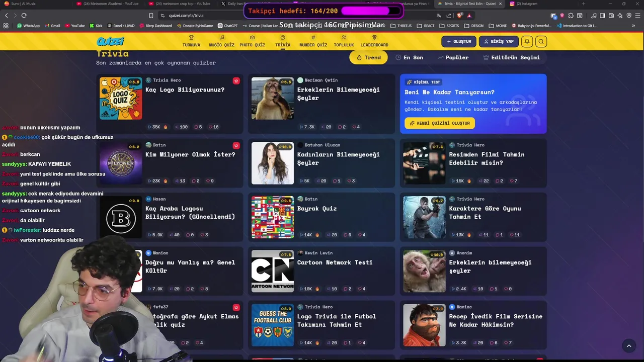Click the flags thumbnail of Bayrak Quiz
This screenshot has height=362, width=644.
(273, 217)
